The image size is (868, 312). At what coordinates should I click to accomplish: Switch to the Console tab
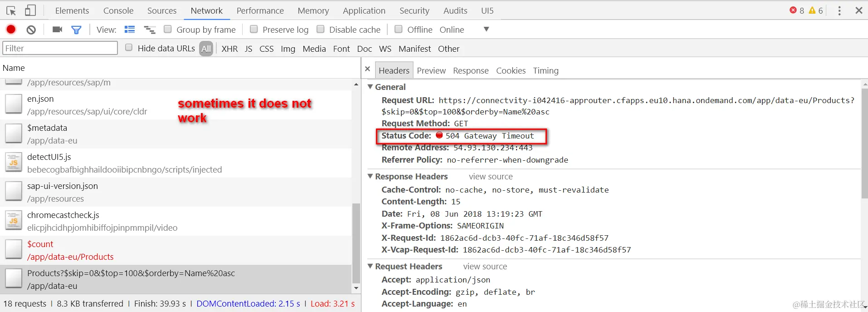tap(118, 10)
